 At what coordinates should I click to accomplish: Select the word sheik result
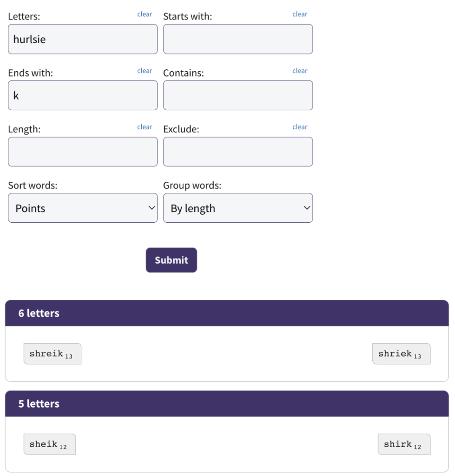click(x=49, y=444)
